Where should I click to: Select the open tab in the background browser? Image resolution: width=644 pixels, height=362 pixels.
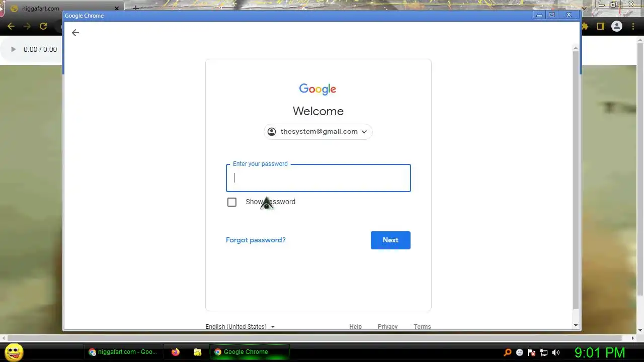click(x=63, y=9)
